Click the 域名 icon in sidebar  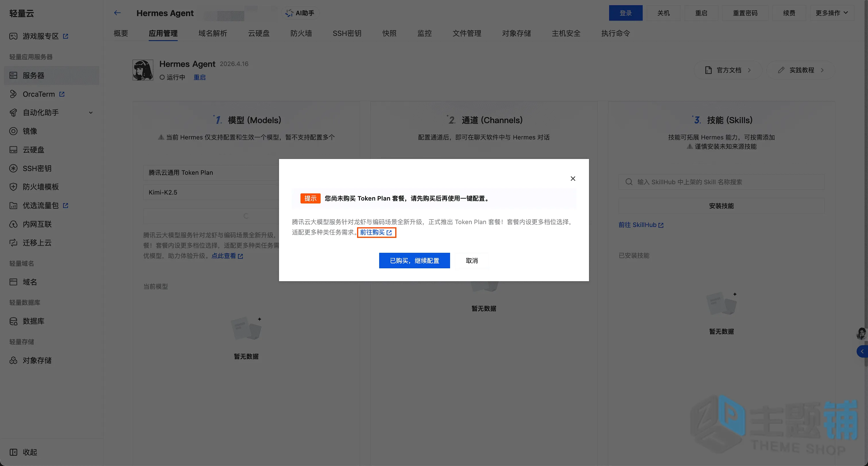[13, 282]
